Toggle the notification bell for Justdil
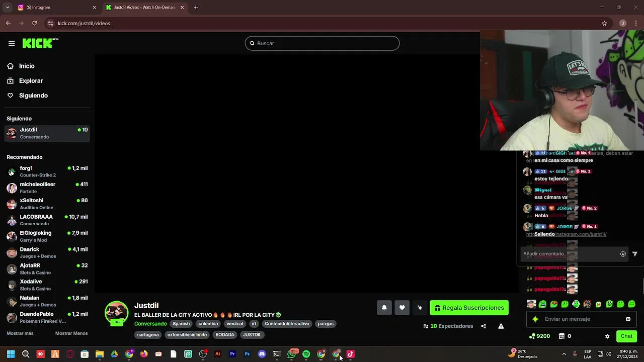This screenshot has height=362, width=644. [x=384, y=308]
